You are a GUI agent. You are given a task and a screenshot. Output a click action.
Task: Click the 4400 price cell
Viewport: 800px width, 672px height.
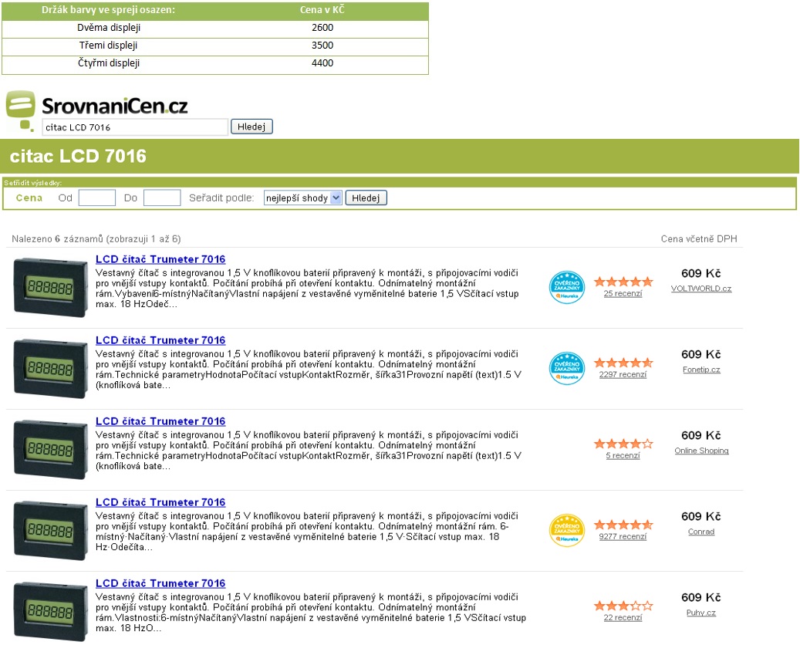(x=322, y=63)
